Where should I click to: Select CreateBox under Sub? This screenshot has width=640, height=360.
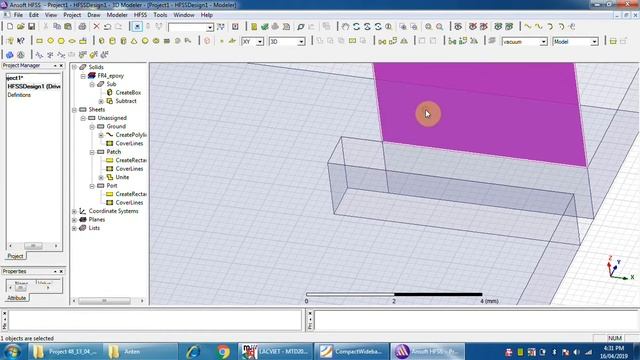point(128,93)
